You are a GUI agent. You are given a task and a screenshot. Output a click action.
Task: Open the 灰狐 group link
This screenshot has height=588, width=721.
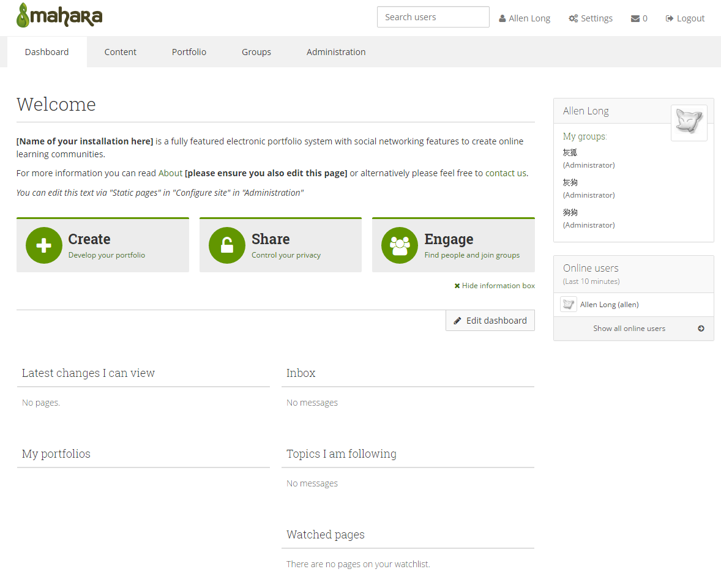pos(570,153)
